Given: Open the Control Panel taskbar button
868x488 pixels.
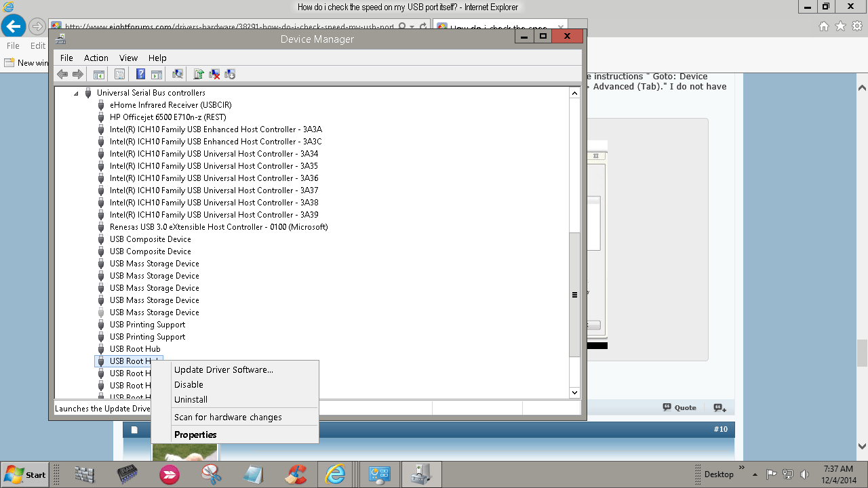Looking at the screenshot, I should coord(379,474).
